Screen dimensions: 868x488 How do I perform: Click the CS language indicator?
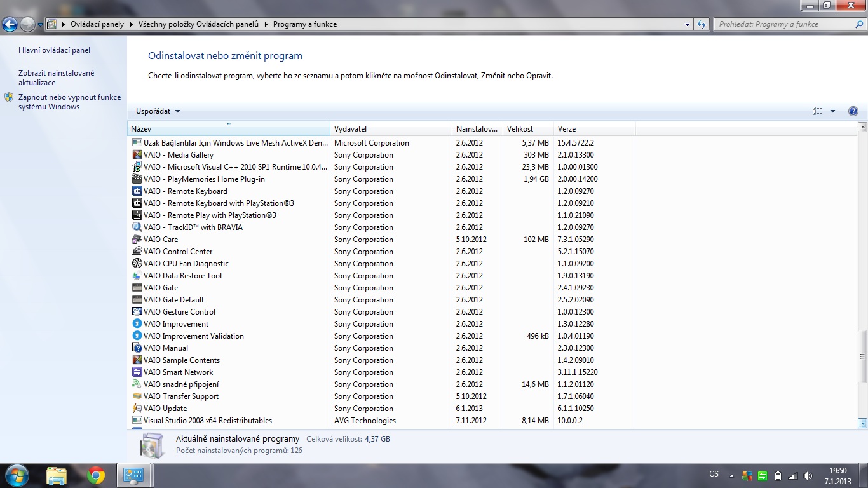714,474
